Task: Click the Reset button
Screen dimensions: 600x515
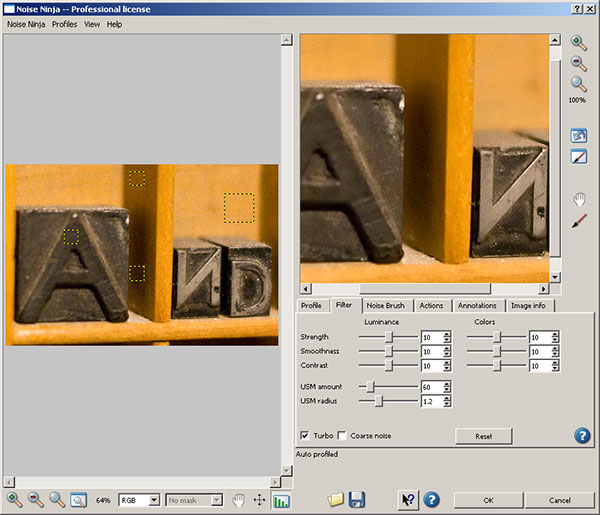Action: 484,436
